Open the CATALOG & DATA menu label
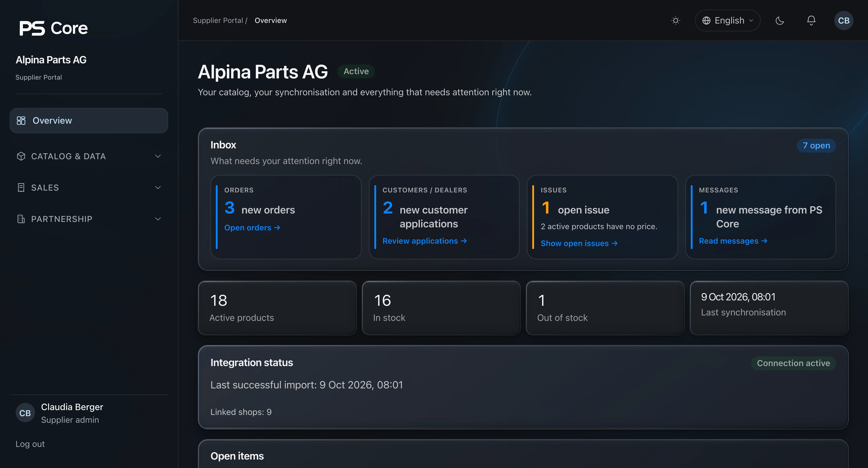Viewport: 868px width, 468px height. coord(68,156)
